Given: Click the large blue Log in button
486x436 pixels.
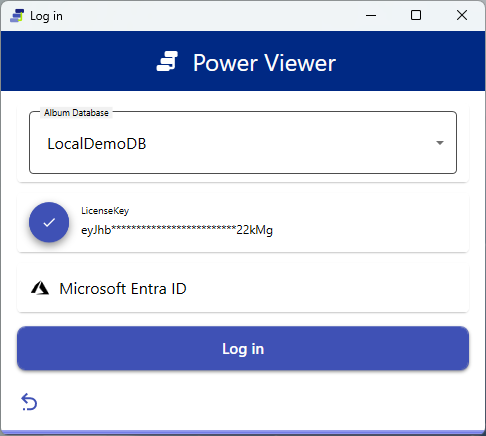Looking at the screenshot, I should tap(243, 348).
